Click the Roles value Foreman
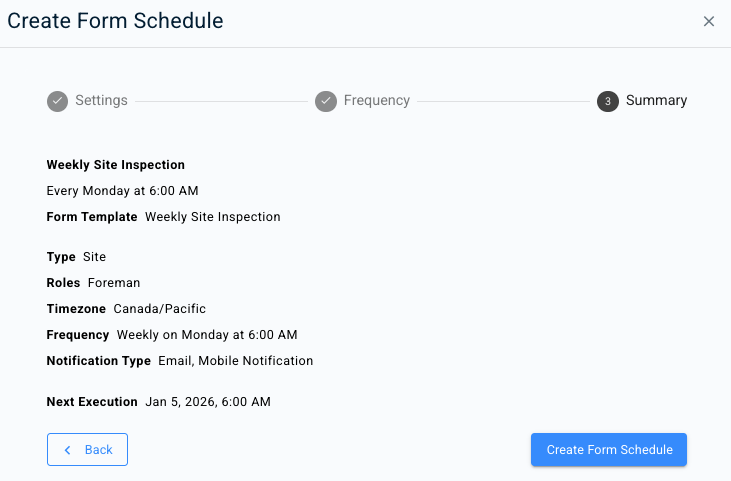Screen dimensions: 731x481 114,283
